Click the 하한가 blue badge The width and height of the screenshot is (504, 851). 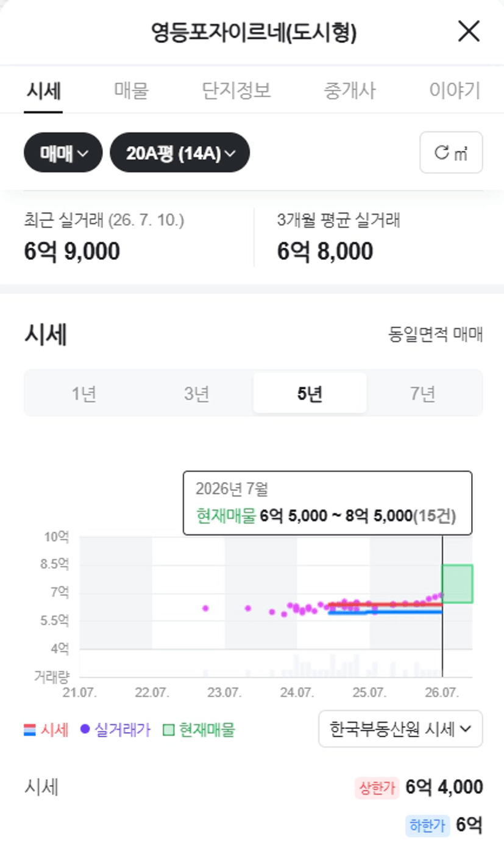point(427,826)
